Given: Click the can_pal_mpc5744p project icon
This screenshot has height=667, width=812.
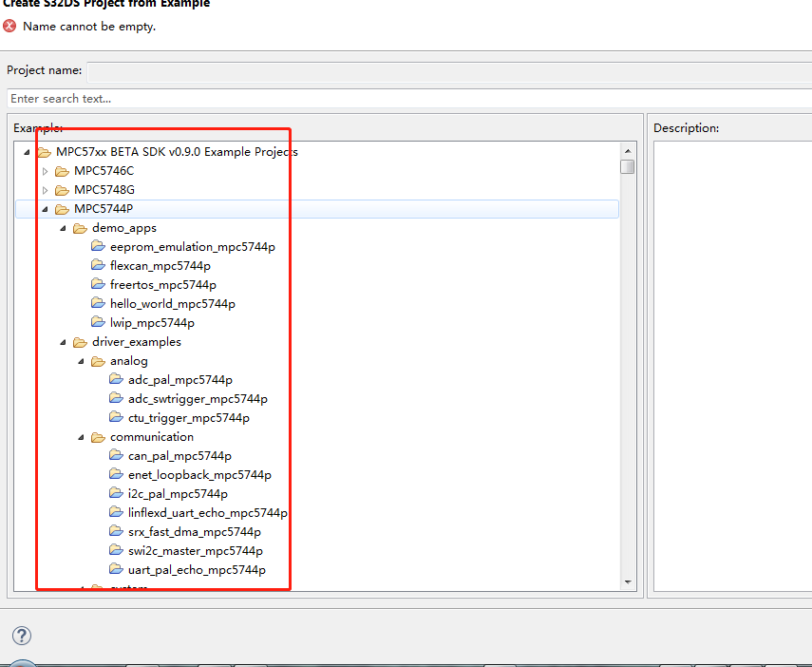Looking at the screenshot, I should 117,455.
